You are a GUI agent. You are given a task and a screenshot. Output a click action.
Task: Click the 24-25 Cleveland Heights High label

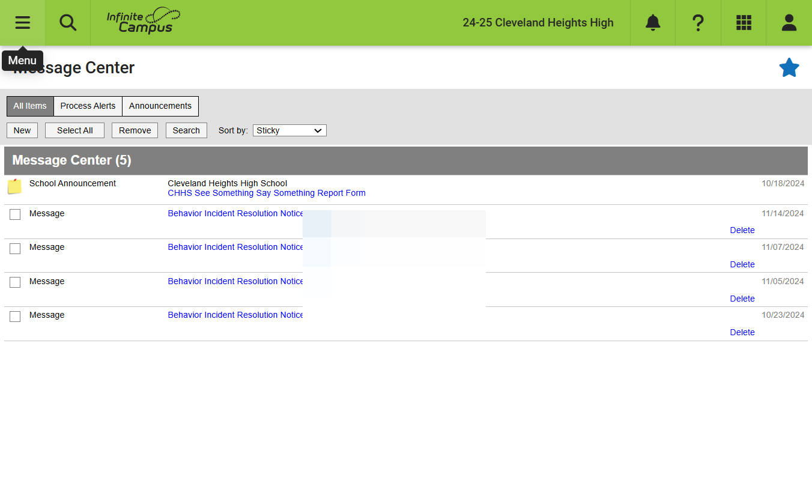[538, 23]
